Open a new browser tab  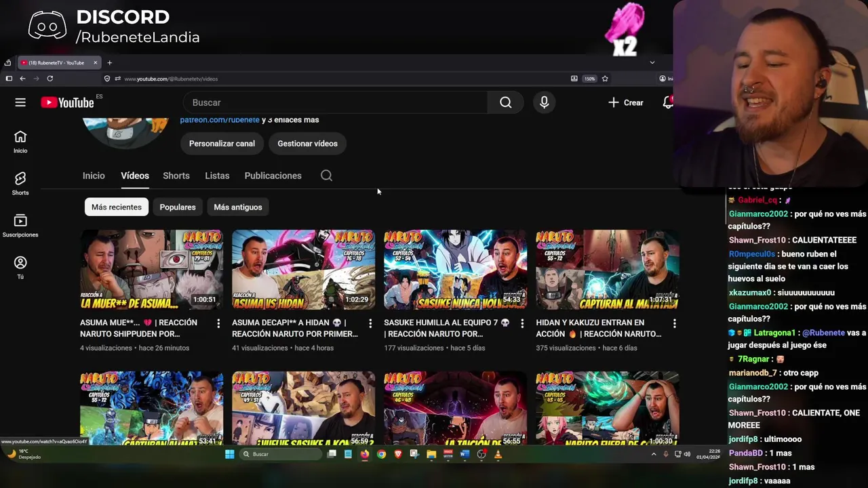point(109,62)
